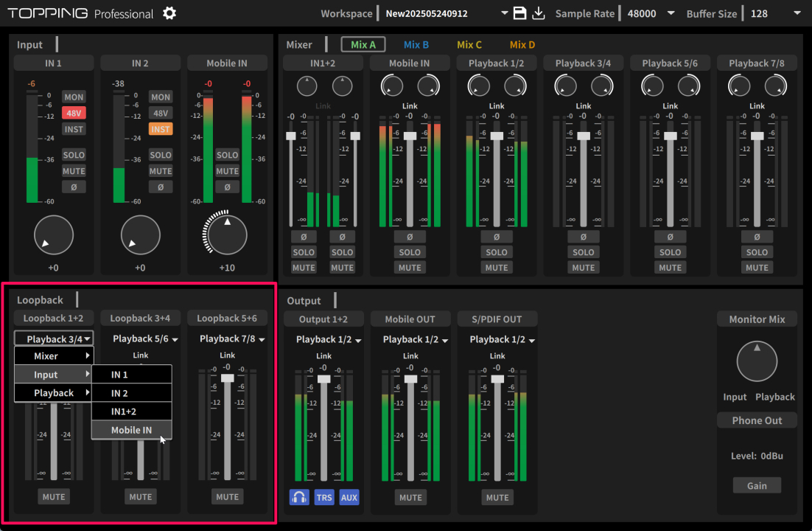812x531 pixels.
Task: Click the left pan knob of mixer Mobile IN
Action: (392, 86)
